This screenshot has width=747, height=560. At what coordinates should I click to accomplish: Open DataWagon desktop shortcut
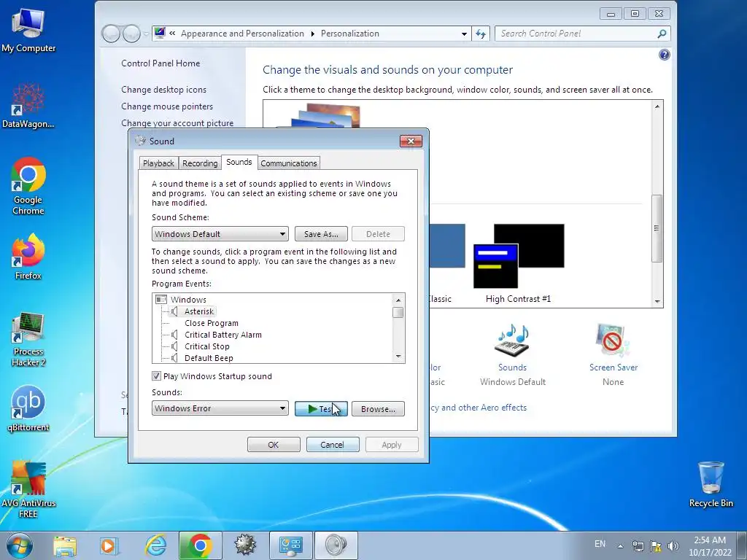[28, 106]
